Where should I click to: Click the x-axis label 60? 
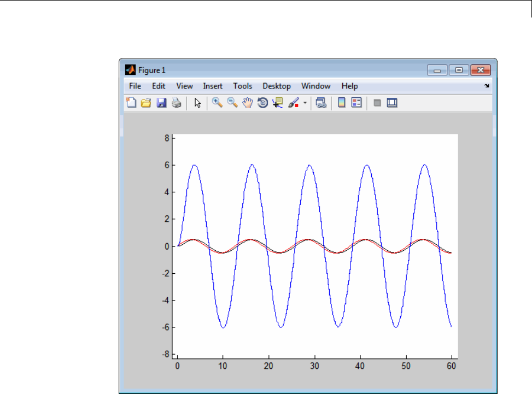[451, 366]
